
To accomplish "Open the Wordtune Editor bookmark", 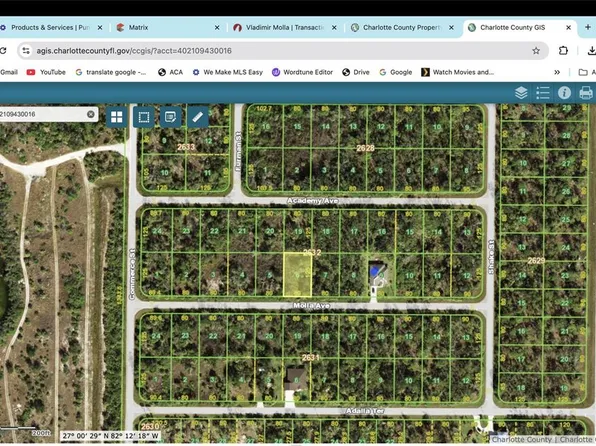I will (x=302, y=72).
